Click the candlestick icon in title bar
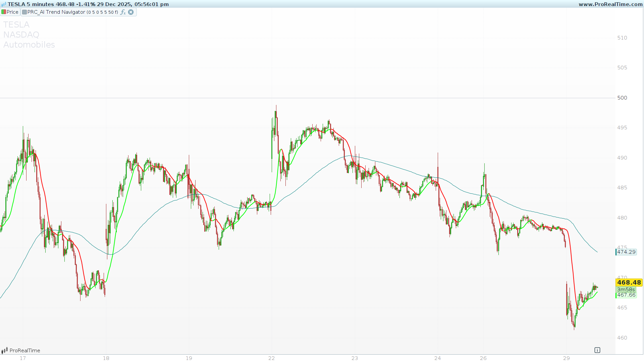Screen dimensions: 644x362 click(4, 4)
